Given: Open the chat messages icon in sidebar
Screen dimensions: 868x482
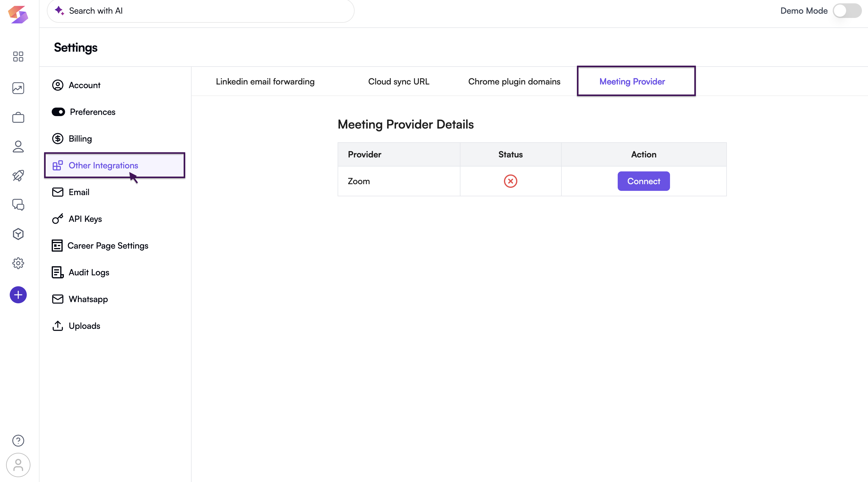Looking at the screenshot, I should click(18, 205).
